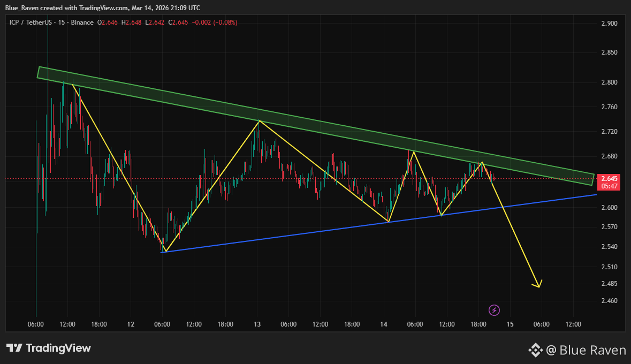
Task: Click the 2.540 price axis label
Action: coord(609,246)
